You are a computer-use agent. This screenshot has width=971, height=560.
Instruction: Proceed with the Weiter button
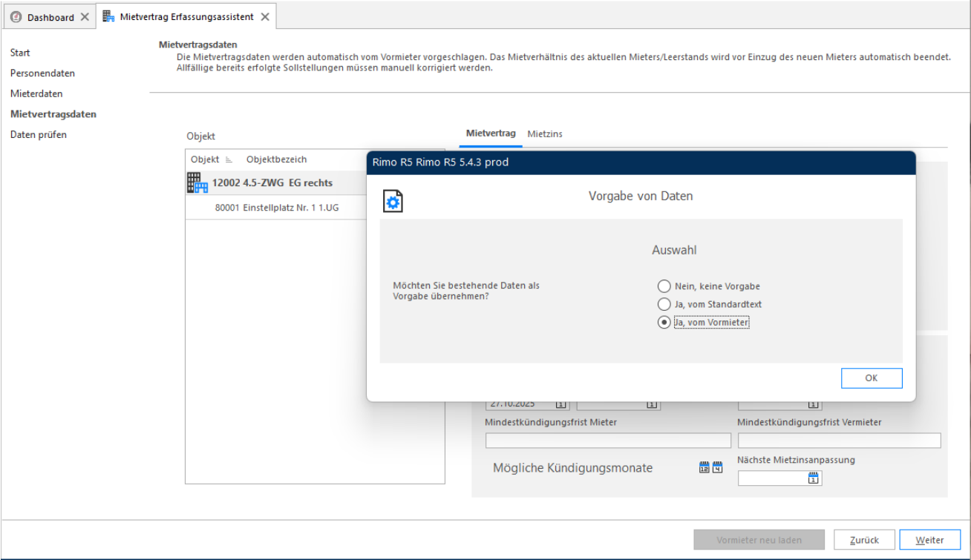tap(929, 540)
